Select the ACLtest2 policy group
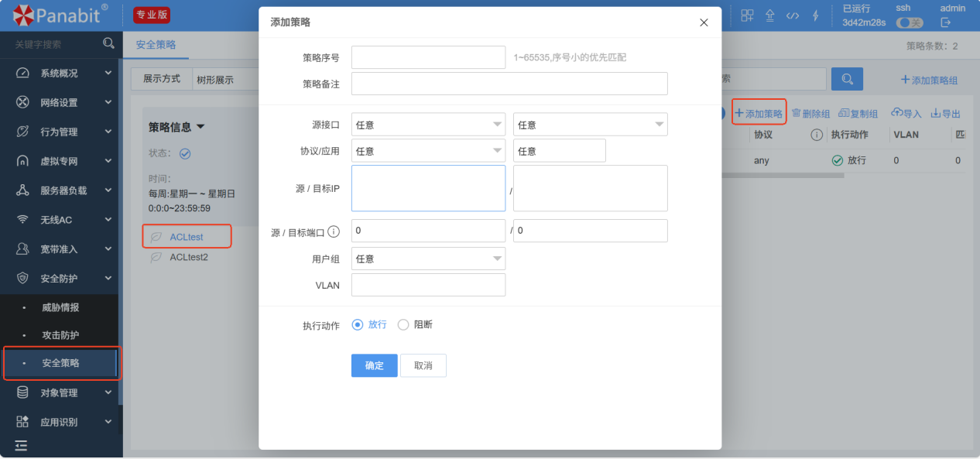The image size is (980, 459). [189, 258]
